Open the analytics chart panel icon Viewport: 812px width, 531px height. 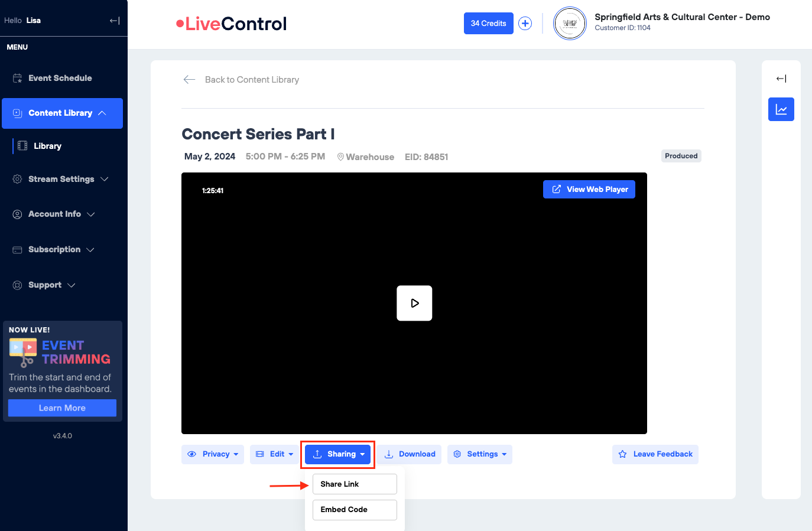[781, 109]
